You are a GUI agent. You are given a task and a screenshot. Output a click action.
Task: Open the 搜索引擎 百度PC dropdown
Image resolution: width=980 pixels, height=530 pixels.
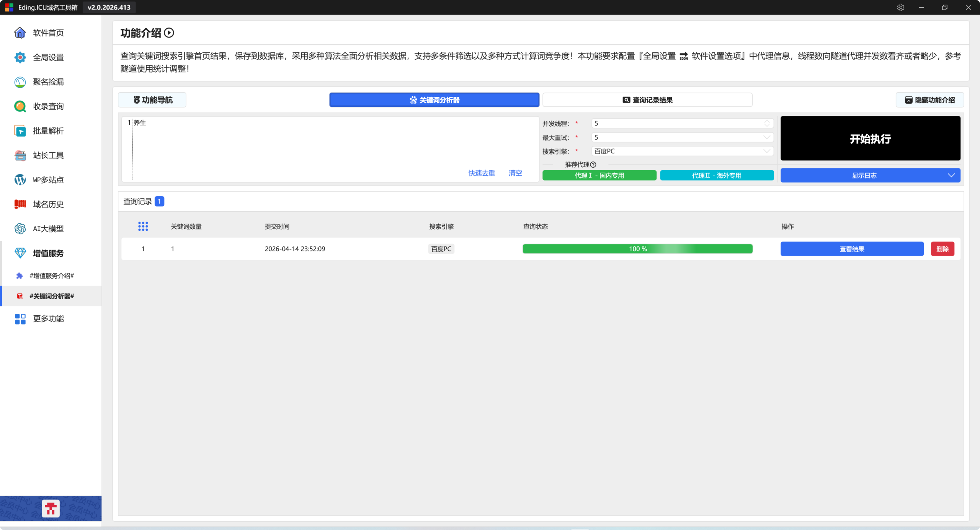coord(766,151)
